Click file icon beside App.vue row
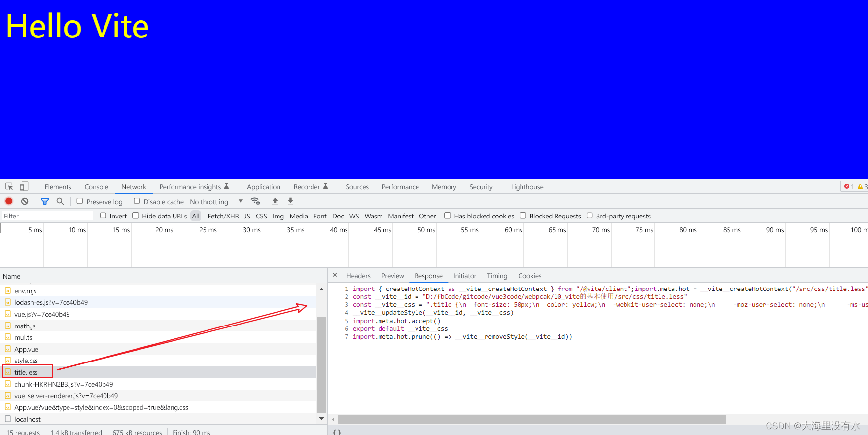868x435 pixels. pyautogui.click(x=8, y=349)
